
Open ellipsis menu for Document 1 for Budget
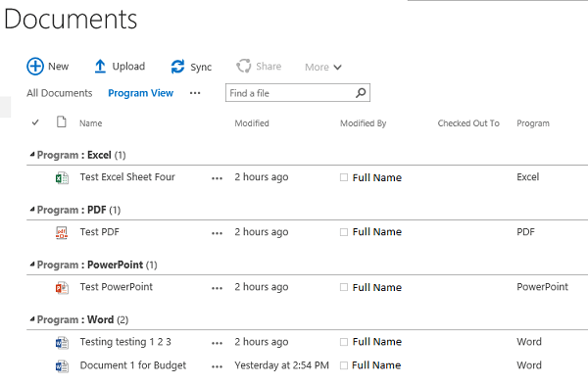[217, 366]
